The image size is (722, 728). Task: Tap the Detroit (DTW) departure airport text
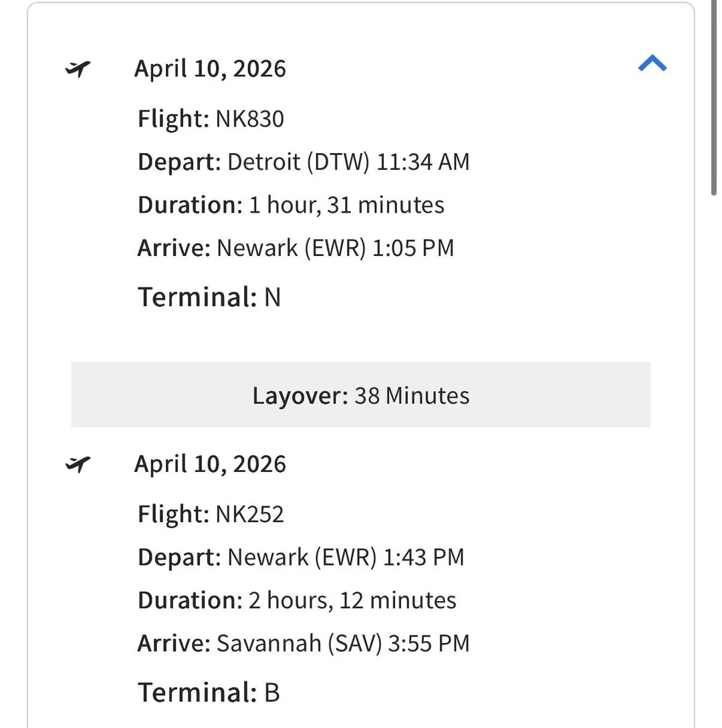(x=298, y=162)
